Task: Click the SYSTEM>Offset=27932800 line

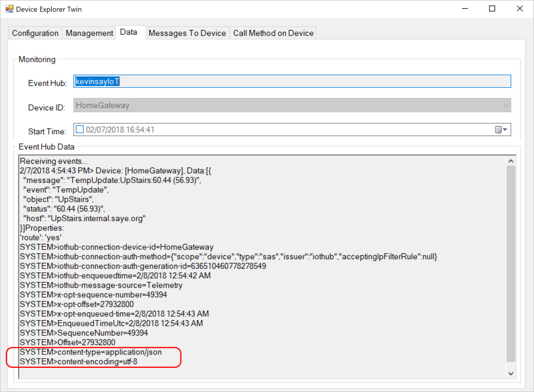Action: tap(68, 342)
